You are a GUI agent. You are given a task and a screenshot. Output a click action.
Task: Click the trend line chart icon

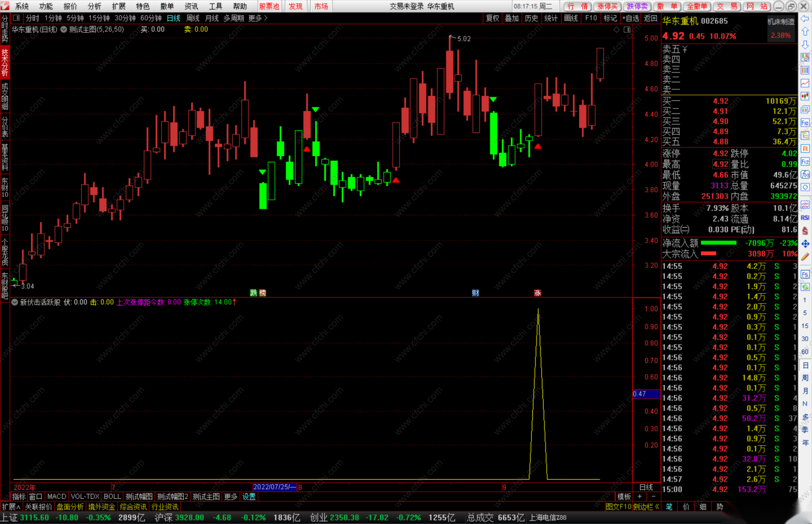805,83
